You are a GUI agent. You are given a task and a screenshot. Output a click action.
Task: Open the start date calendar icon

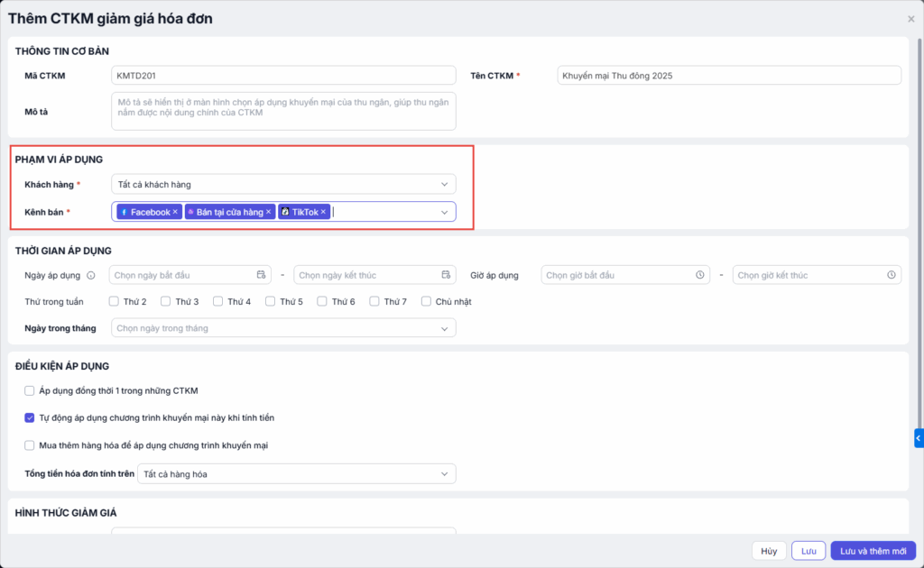tap(262, 275)
